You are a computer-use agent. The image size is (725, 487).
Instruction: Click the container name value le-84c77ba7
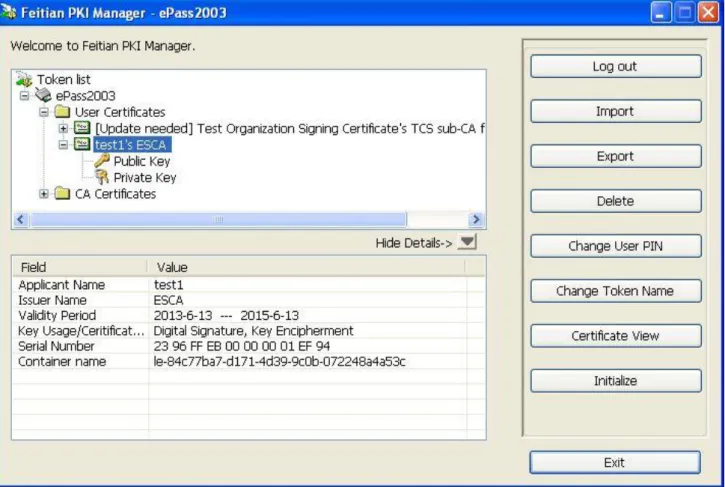click(279, 362)
